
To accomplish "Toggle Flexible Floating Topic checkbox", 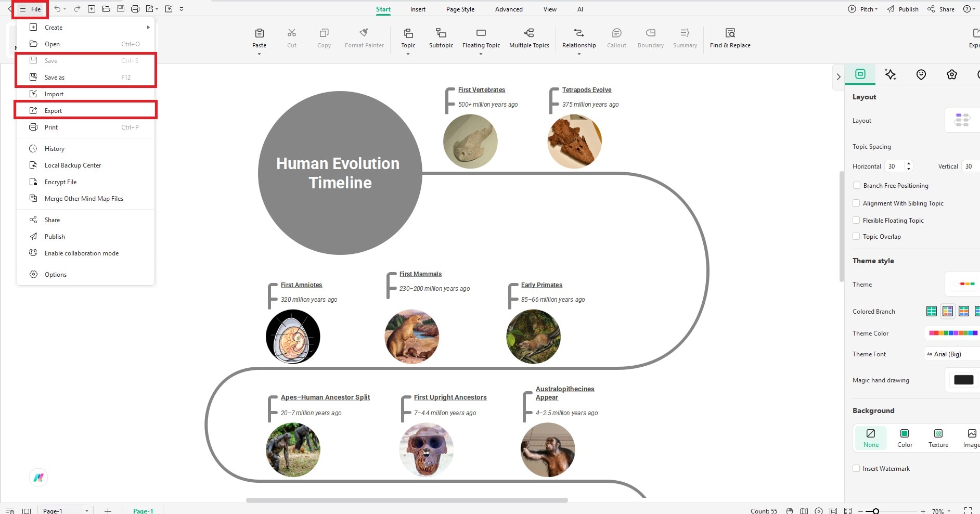I will coord(856,220).
